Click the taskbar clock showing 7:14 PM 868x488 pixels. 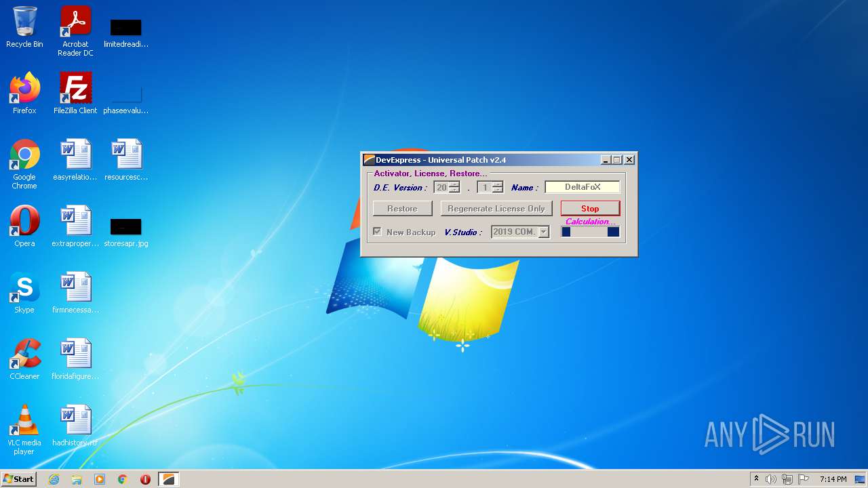pos(833,479)
